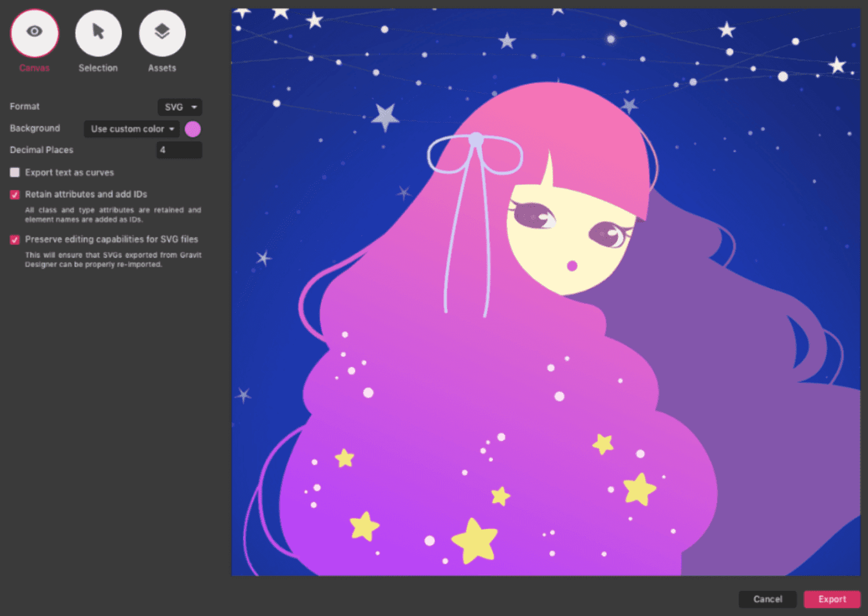Click the Decimal Places input field

pos(179,150)
